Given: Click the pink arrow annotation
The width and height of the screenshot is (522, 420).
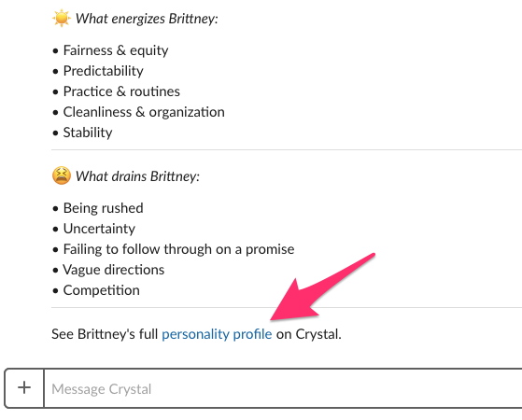Looking at the screenshot, I should pyautogui.click(x=322, y=287).
